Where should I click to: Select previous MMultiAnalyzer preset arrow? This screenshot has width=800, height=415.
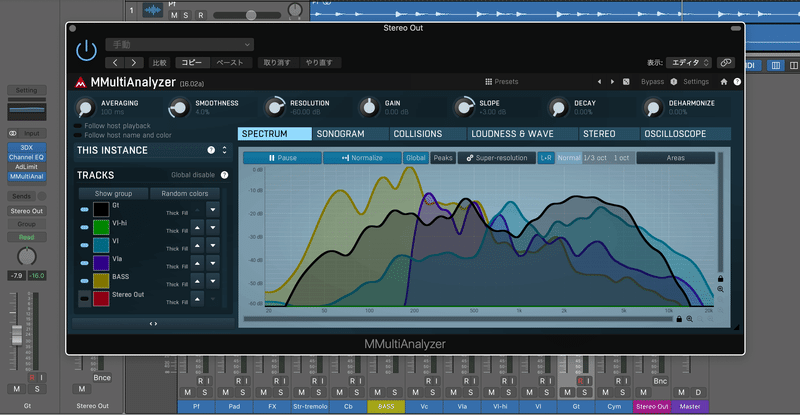[599, 82]
